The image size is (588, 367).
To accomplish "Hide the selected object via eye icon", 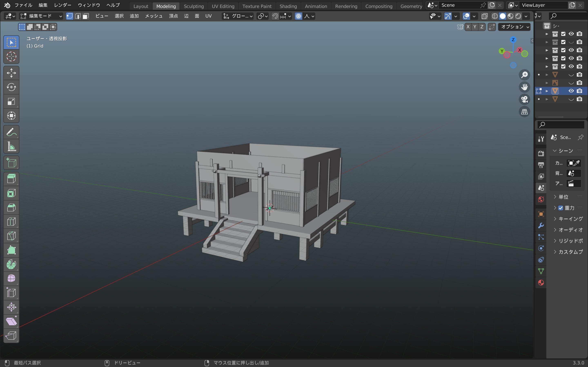I will [571, 91].
